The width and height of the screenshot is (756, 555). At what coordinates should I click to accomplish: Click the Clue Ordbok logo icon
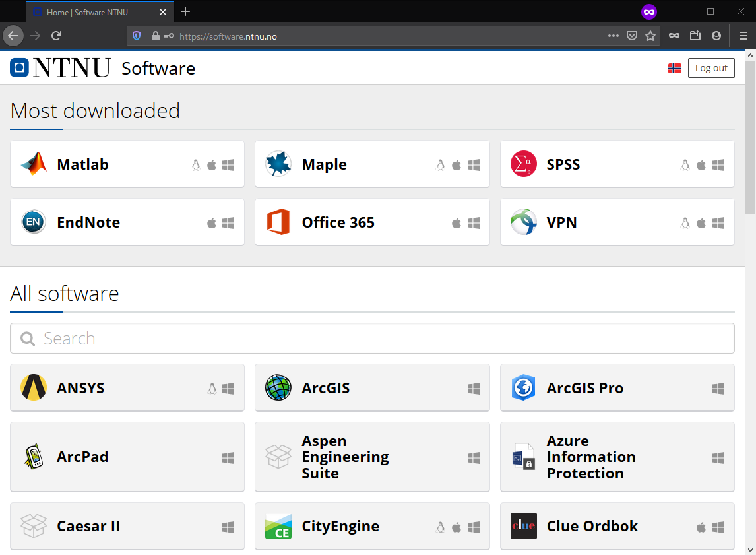pyautogui.click(x=524, y=526)
